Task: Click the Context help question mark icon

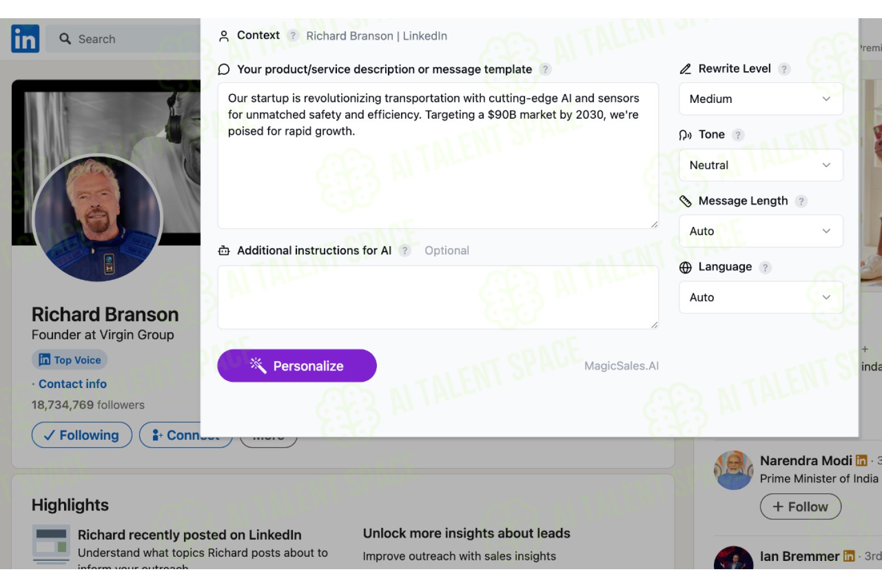Action: pos(293,36)
